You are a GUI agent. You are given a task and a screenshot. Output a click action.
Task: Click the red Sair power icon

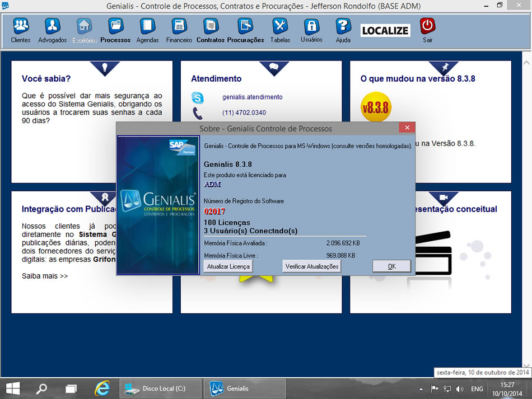pos(427,26)
